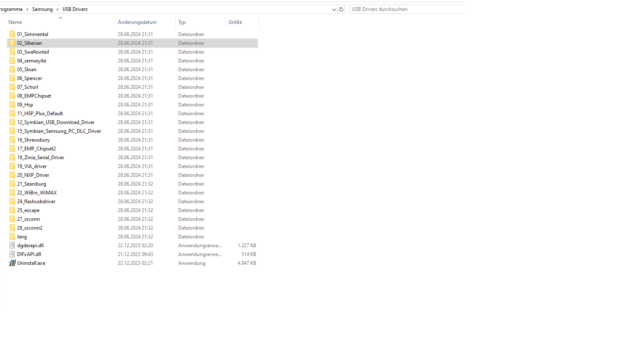Sort by Änderungsdatum column header

click(x=137, y=22)
